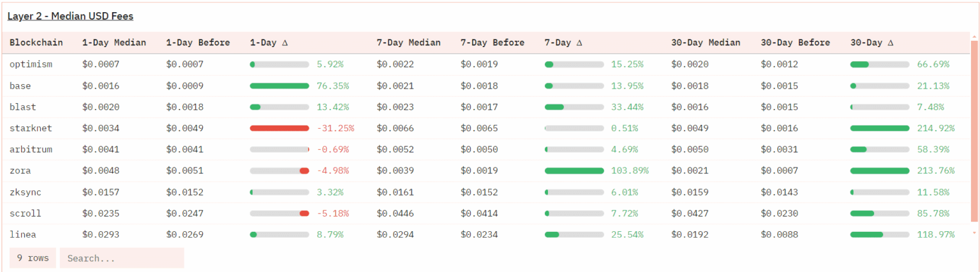Sort by 7-Day Median column header
Screen dimensions: 980x272
coord(408,43)
